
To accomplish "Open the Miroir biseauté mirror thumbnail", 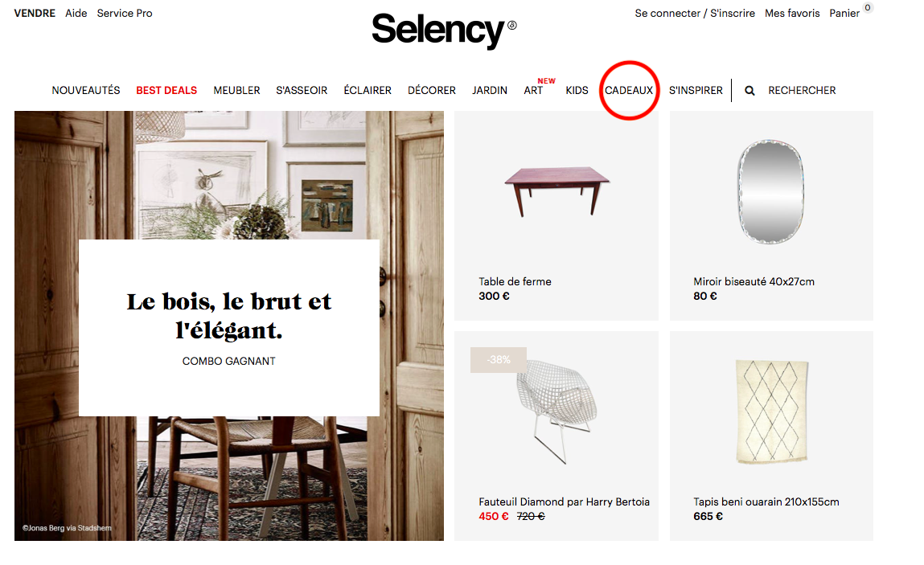I will (x=770, y=192).
